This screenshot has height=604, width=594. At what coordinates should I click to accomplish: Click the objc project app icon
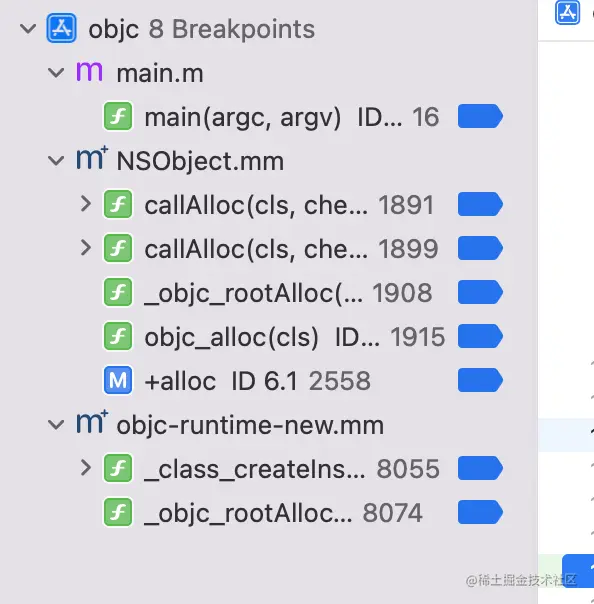click(61, 28)
